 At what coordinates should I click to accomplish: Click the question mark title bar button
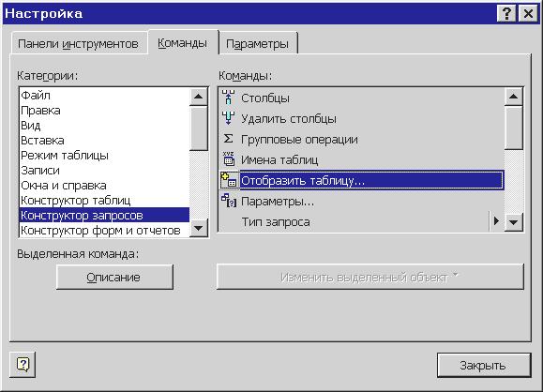(506, 13)
